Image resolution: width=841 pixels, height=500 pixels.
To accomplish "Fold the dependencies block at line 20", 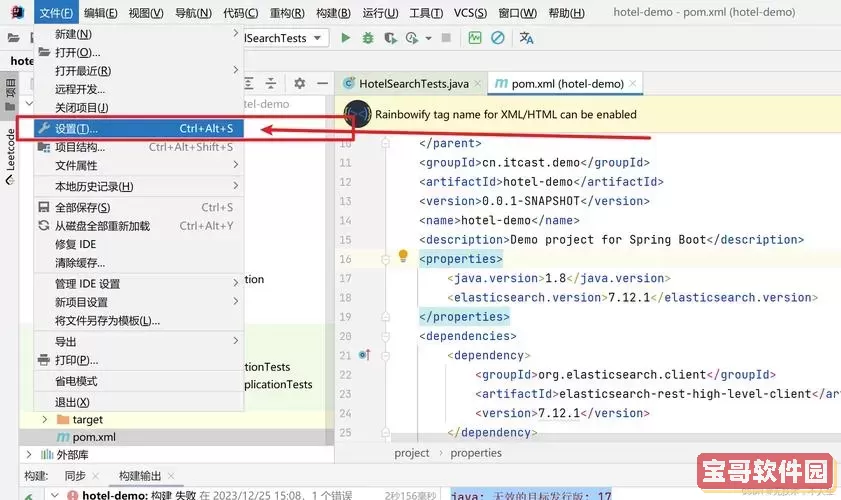I will click(x=385, y=336).
